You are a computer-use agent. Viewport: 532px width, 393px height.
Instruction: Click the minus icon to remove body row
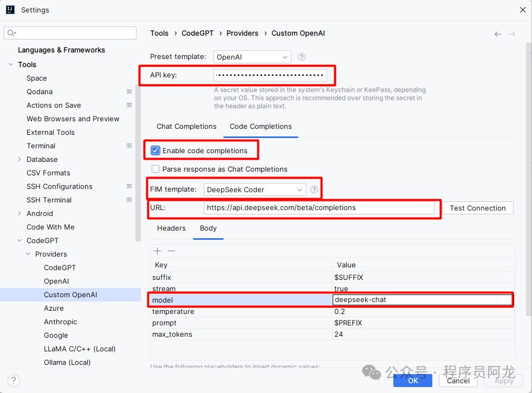click(x=172, y=251)
